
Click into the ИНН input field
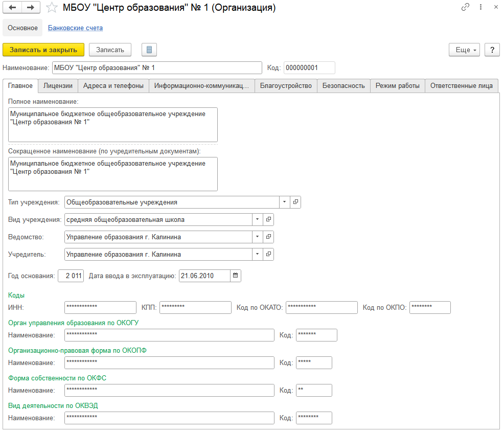tap(100, 307)
